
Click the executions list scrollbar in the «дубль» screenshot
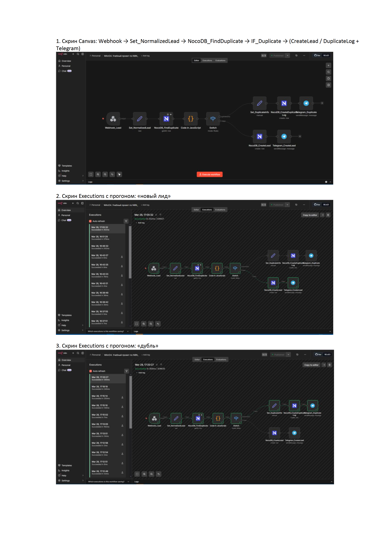point(130,402)
